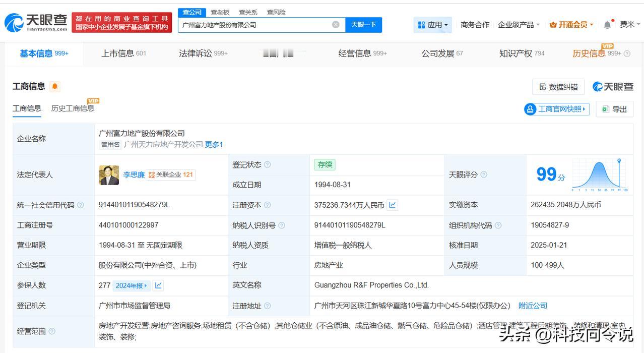Select the 查公司 search tab
This screenshot has width=644, height=353.
[x=192, y=12]
